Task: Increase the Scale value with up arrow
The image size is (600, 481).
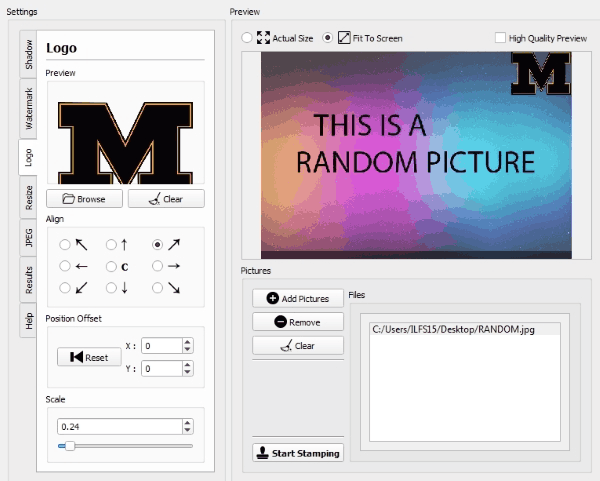Action: [187, 423]
